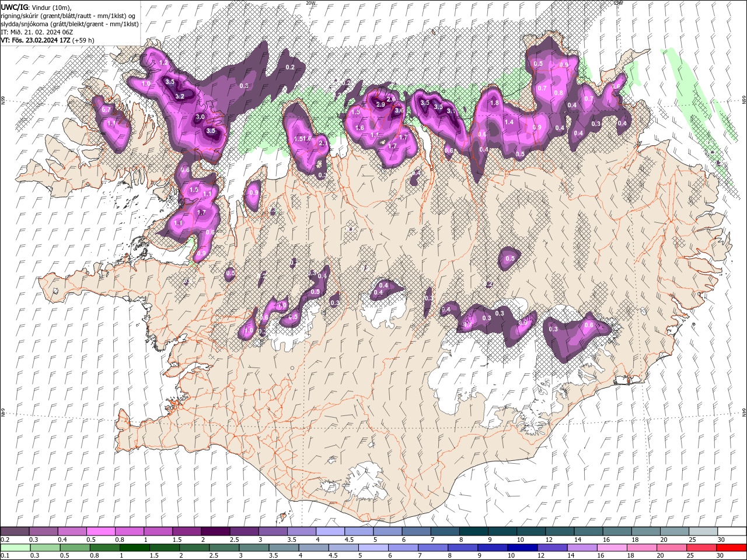Click the bright pink 0.5 swatch in the snow scale
This screenshot has width=747, height=560.
100,531
